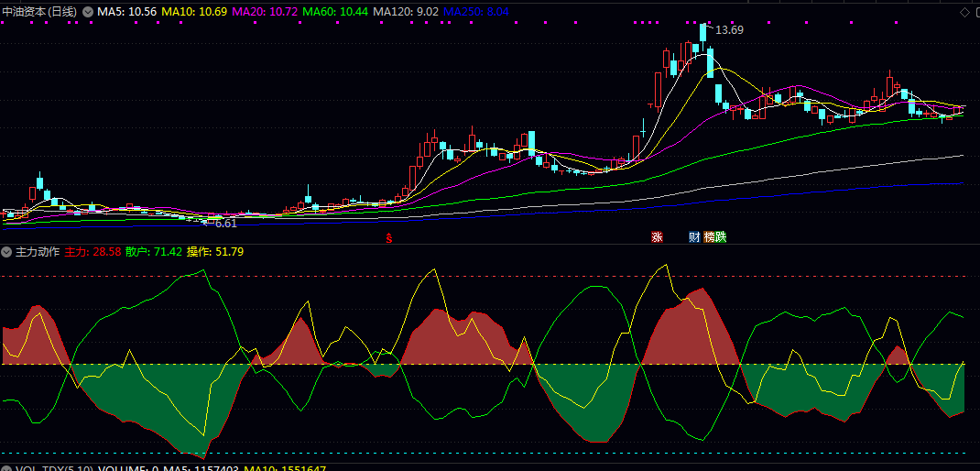
Task: Click the blue 财 financial report marker
Action: tap(694, 237)
